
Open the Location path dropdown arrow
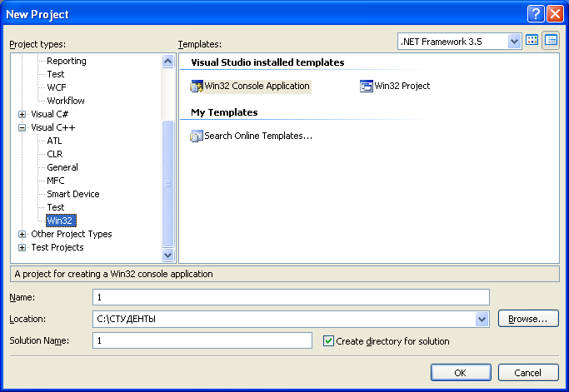(x=482, y=319)
